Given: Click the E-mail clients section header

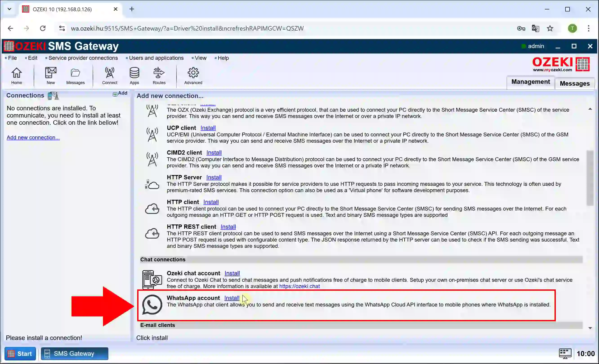Looking at the screenshot, I should tap(362, 325).
